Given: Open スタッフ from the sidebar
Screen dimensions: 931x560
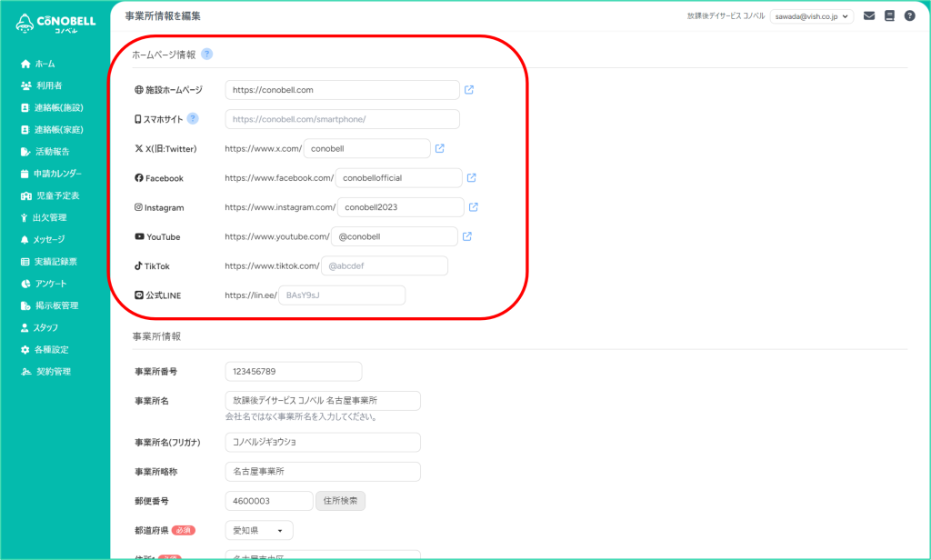Looking at the screenshot, I should point(39,327).
